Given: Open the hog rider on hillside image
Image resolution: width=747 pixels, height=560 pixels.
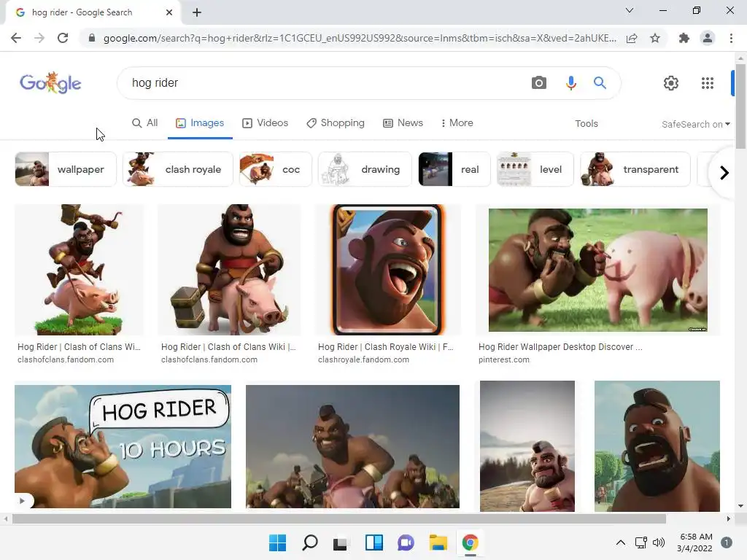Looking at the screenshot, I should click(527, 446).
